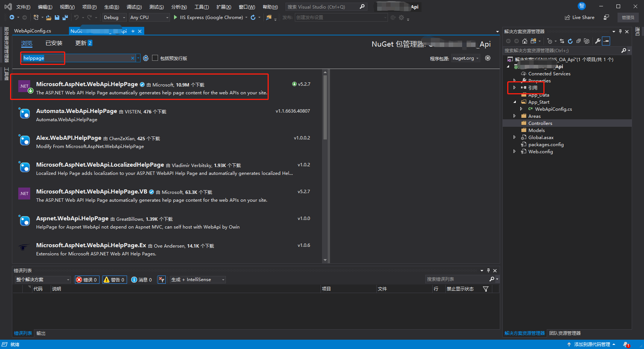Click the Save All toolbar icon
The height and width of the screenshot is (349, 644).
[65, 18]
